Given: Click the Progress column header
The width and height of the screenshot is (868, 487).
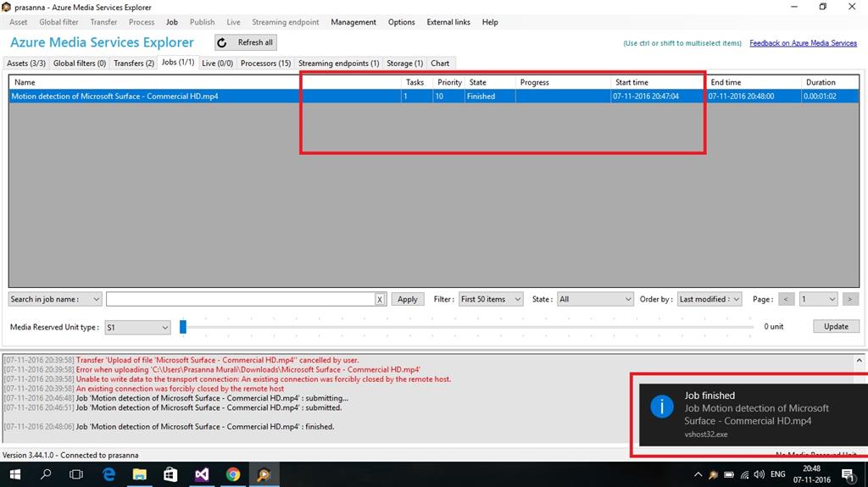Looking at the screenshot, I should click(563, 82).
